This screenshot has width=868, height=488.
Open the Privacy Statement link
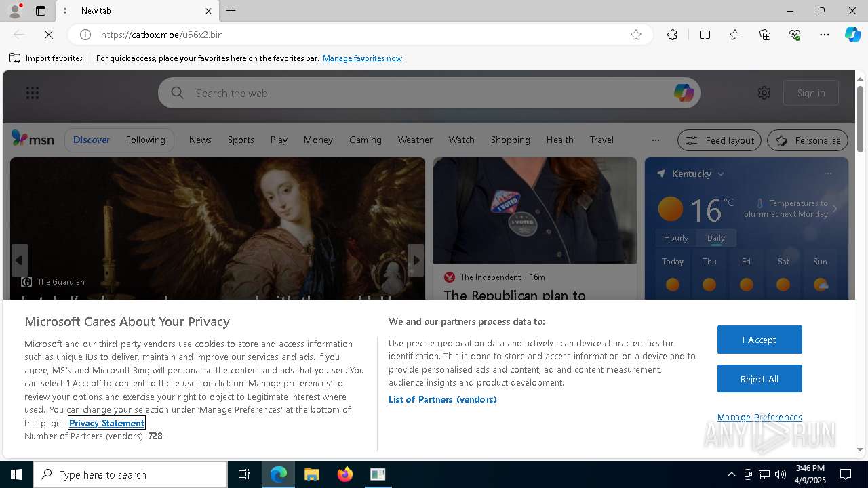coord(106,423)
